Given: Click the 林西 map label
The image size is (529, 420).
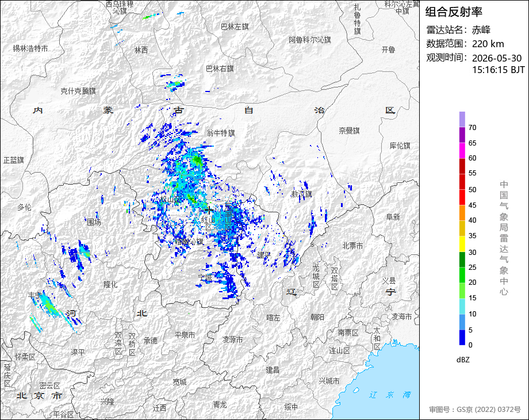Looking at the screenshot, I should [x=141, y=50].
